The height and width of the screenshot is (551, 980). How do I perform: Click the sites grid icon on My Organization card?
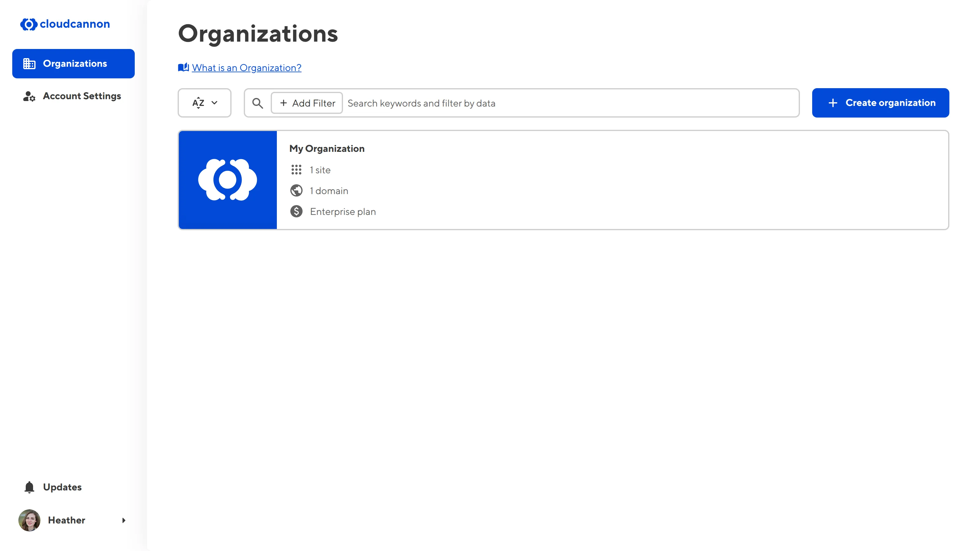pyautogui.click(x=297, y=170)
